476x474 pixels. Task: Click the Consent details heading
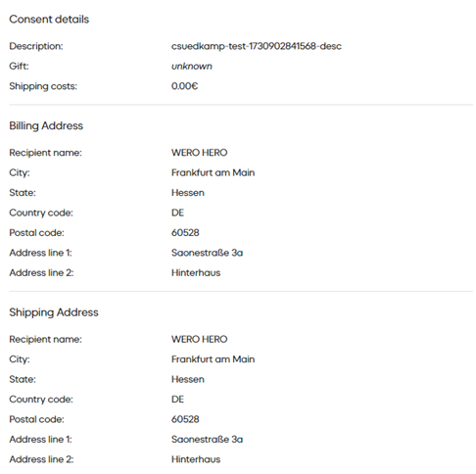[x=49, y=20]
